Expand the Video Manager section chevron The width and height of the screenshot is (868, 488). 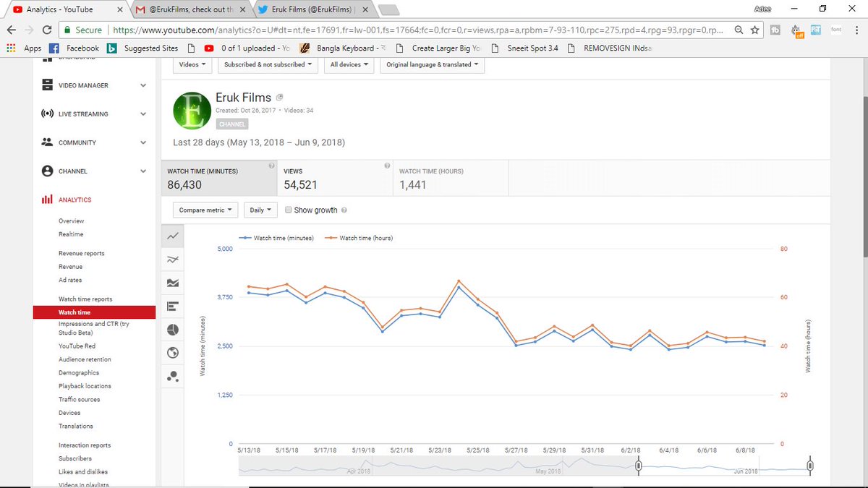pyautogui.click(x=143, y=85)
